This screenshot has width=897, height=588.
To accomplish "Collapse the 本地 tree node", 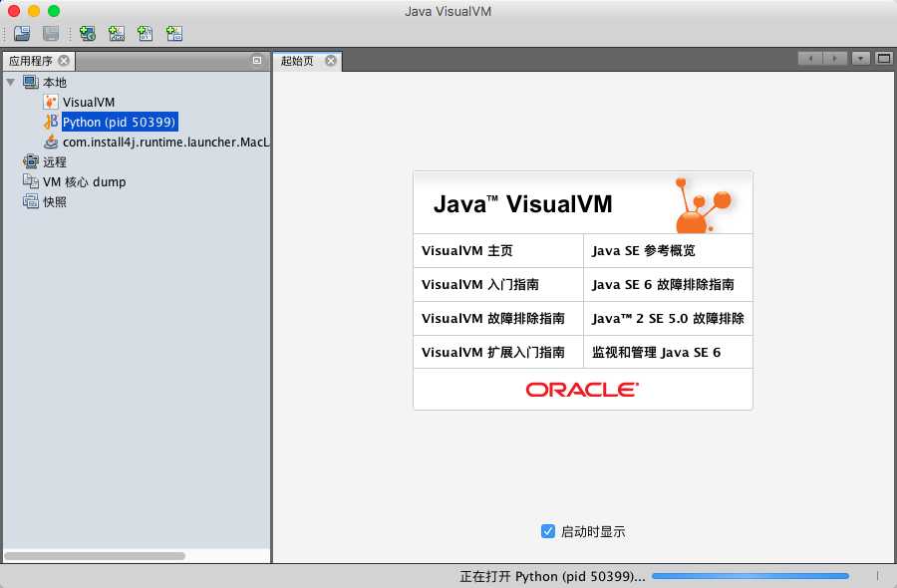I will [x=10, y=82].
